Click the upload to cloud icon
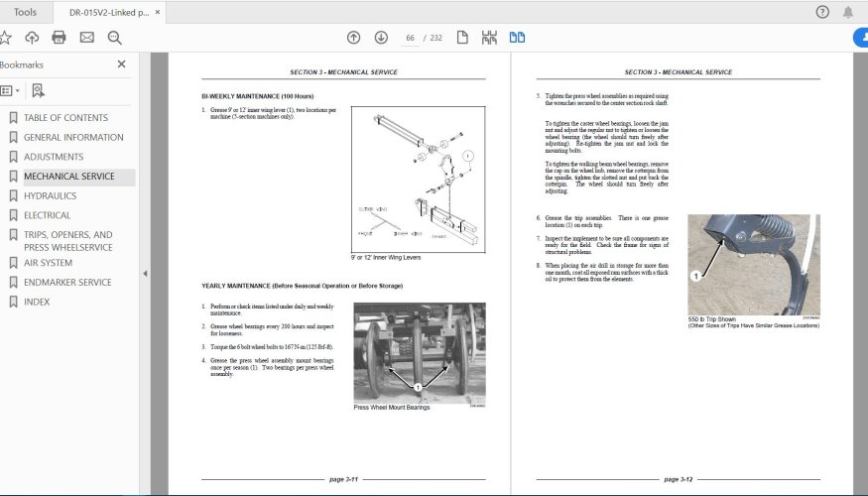The width and height of the screenshot is (868, 496). point(32,38)
